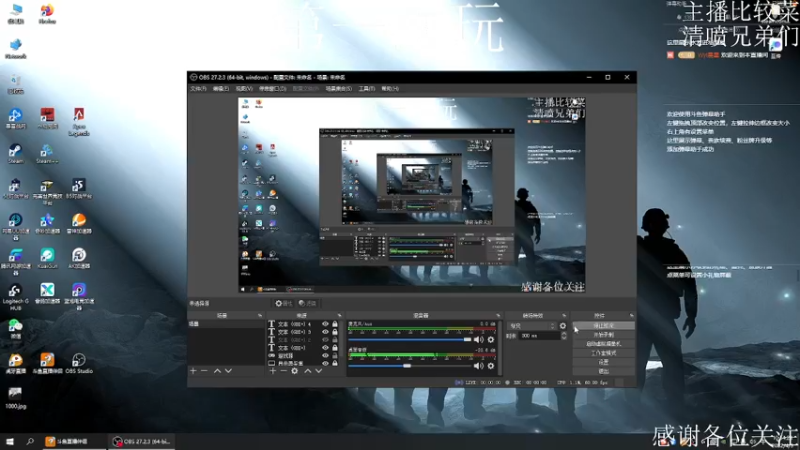This screenshot has width=800, height=450.
Task: Open the 滤镜 filters button above the docks
Action: tap(307, 304)
